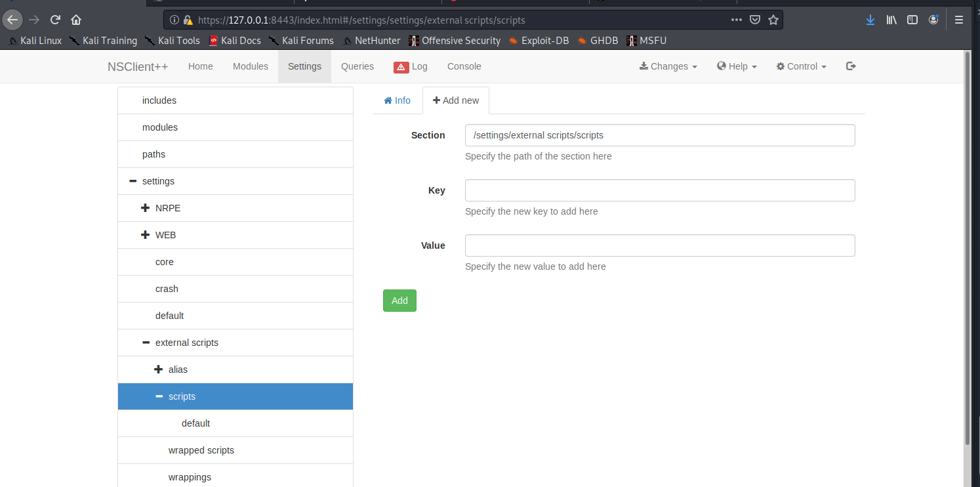Open the Control dropdown menu

point(801,66)
